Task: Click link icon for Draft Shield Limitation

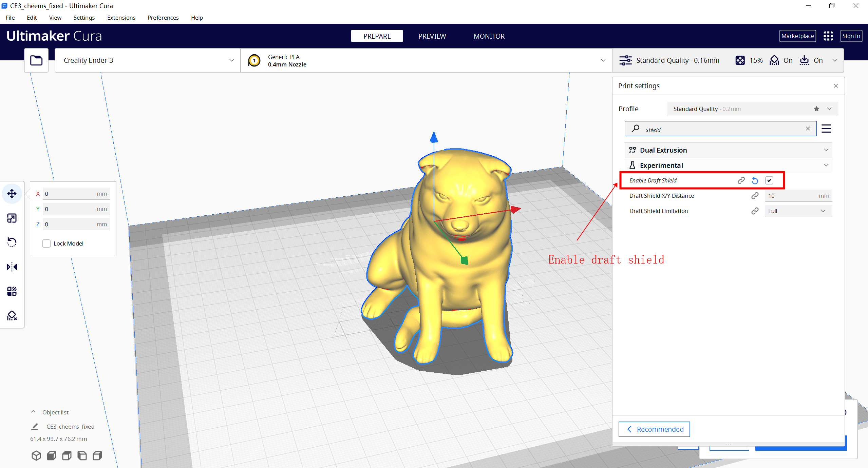Action: [755, 211]
